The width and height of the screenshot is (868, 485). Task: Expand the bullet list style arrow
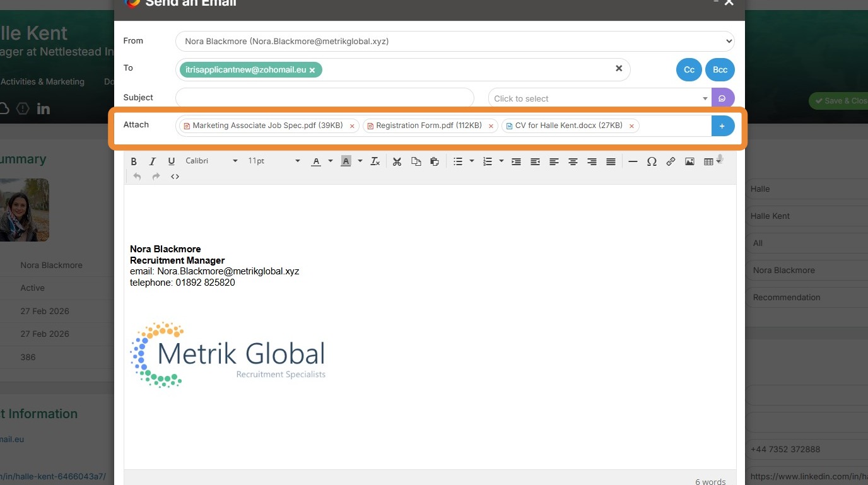tap(471, 161)
